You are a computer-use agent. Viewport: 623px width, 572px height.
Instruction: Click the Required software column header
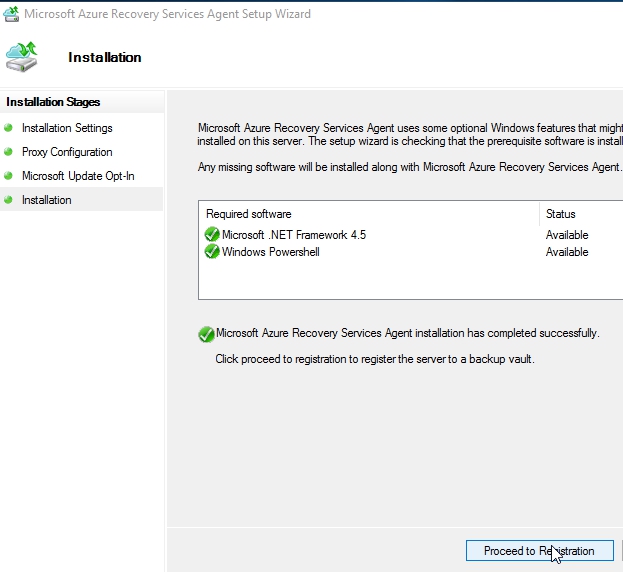[249, 214]
